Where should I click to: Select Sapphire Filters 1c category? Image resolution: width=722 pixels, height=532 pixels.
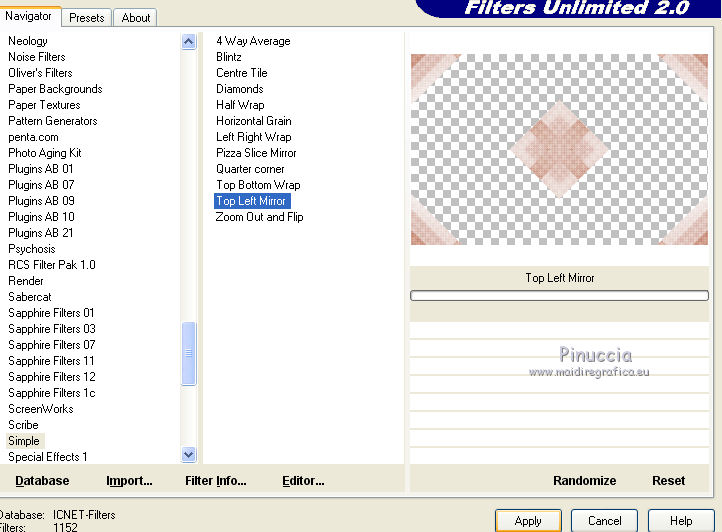click(52, 393)
